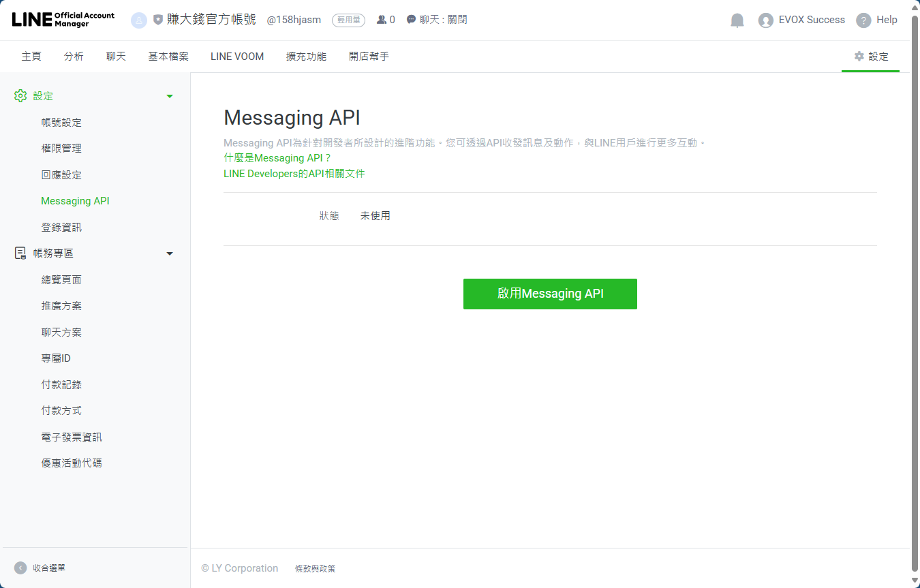The width and height of the screenshot is (920, 588).
Task: Open the 基本檔案 tab
Action: [168, 57]
